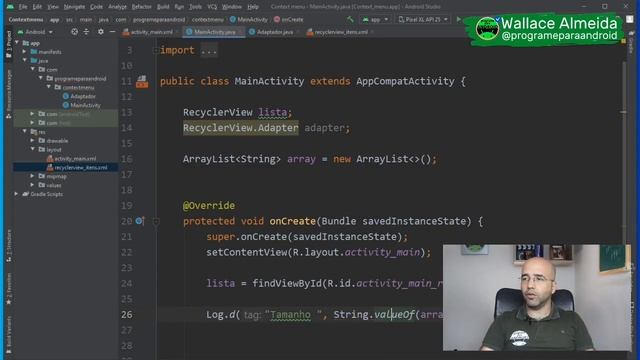The width and height of the screenshot is (640, 360).
Task: Click the Contextmenu root breadcrumb
Action: point(26,19)
